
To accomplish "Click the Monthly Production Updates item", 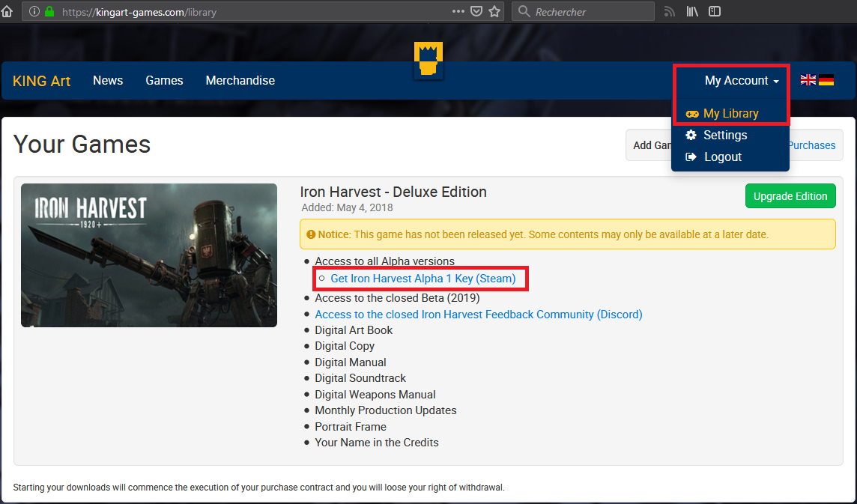I will point(385,410).
